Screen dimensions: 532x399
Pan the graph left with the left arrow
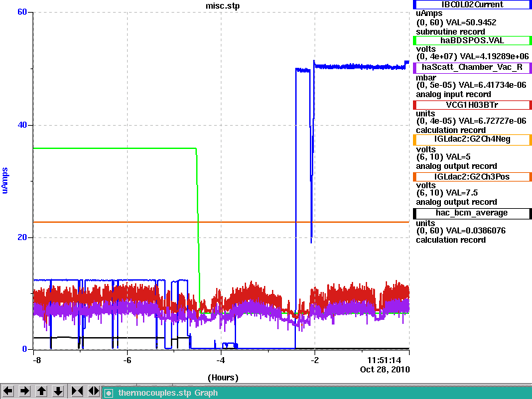(x=8, y=391)
